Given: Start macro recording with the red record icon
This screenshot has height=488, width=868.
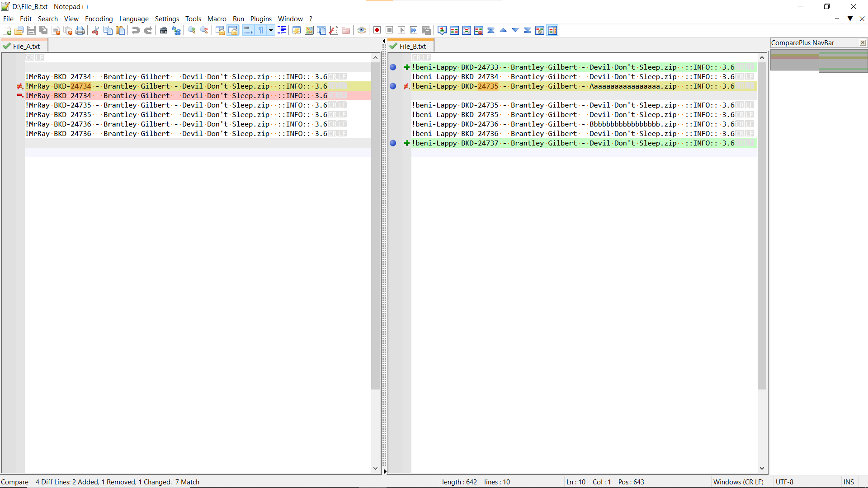Looking at the screenshot, I should tap(377, 30).
